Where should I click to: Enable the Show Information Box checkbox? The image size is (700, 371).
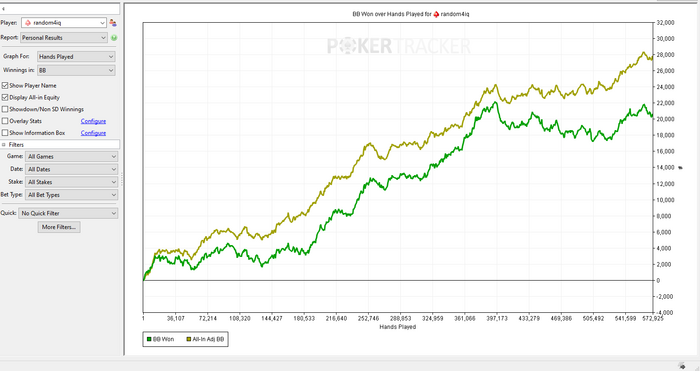(x=5, y=133)
